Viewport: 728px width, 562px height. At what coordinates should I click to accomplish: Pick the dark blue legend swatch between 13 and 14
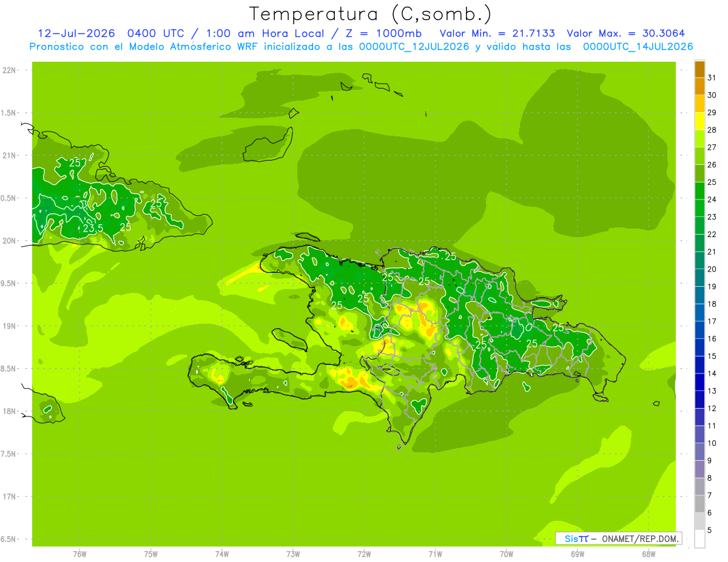click(x=699, y=382)
